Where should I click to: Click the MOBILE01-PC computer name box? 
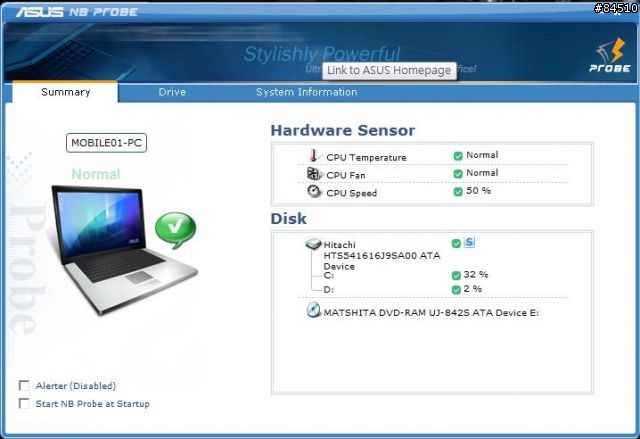(x=106, y=143)
